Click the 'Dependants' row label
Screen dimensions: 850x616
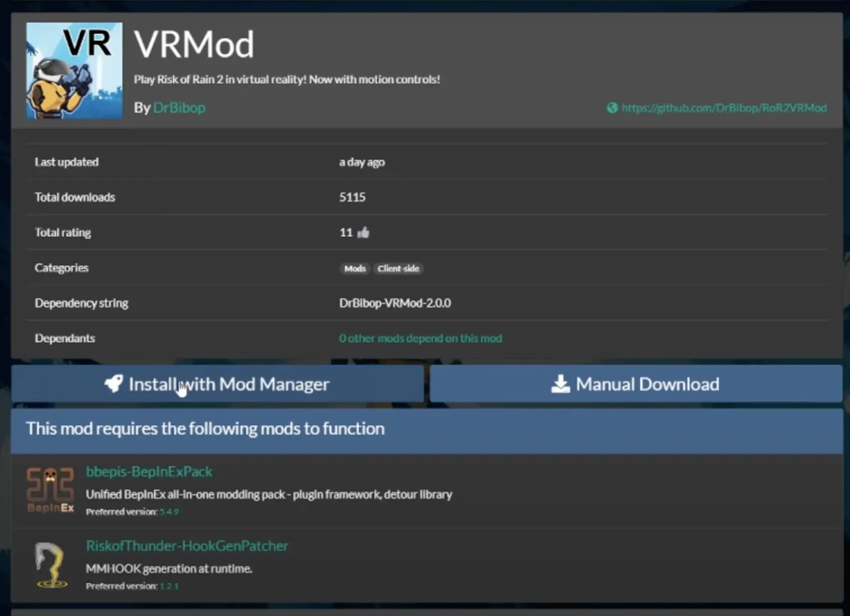[x=65, y=338]
